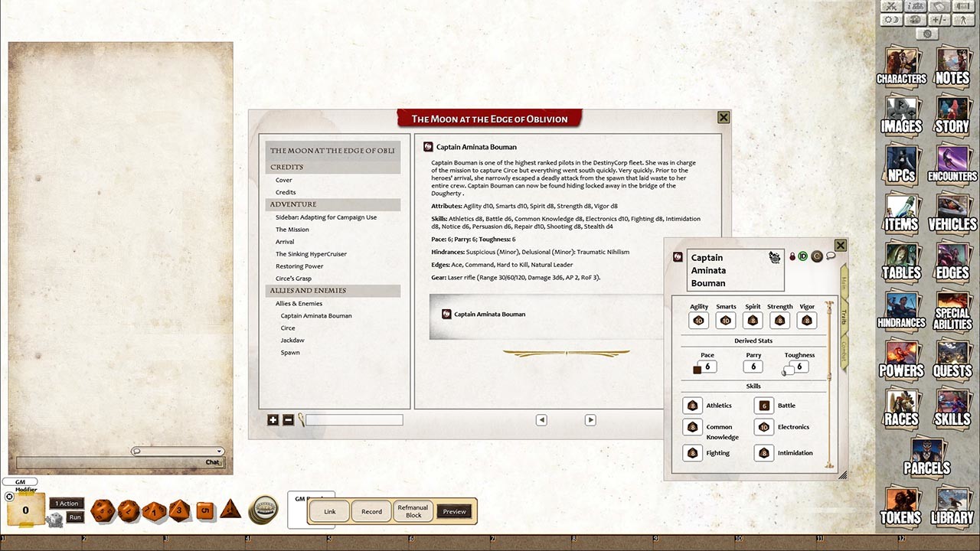Click the Preview button
This screenshot has width=980, height=551.
(x=454, y=511)
